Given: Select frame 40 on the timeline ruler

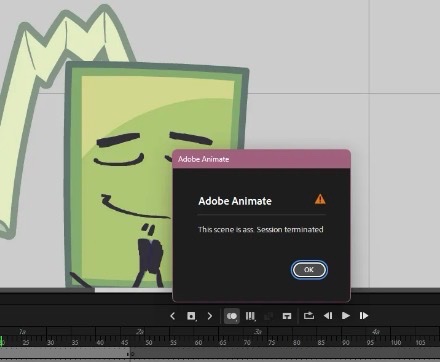Looking at the screenshot, I should (100, 342).
